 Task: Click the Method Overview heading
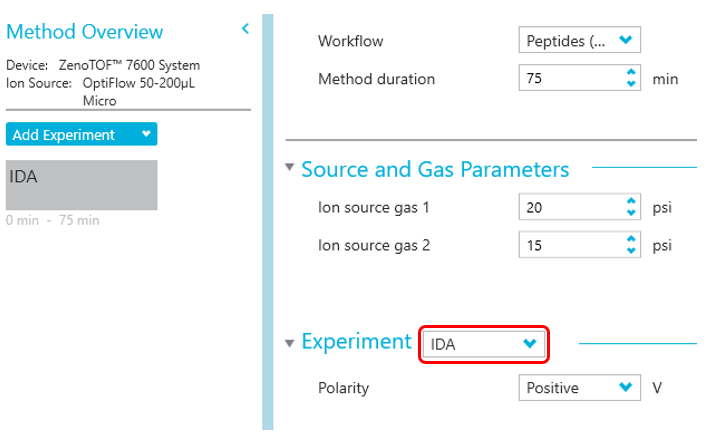(x=84, y=32)
